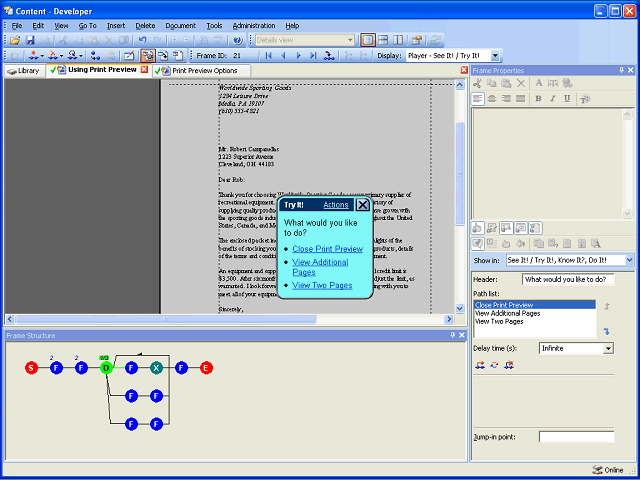The image size is (640, 480).
Task: Open the File menu
Action: [17, 26]
